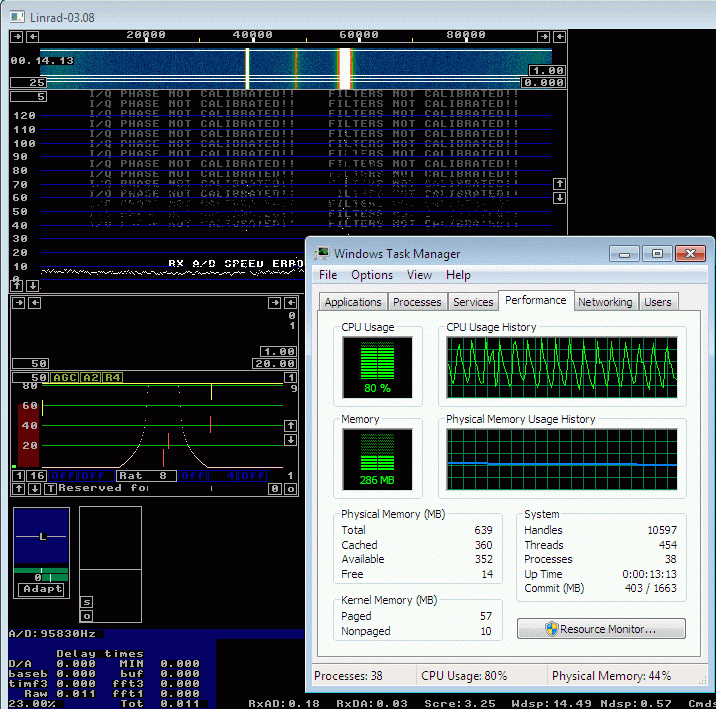
Task: Click the red level bar left of the baseband graph
Action: 28,434
